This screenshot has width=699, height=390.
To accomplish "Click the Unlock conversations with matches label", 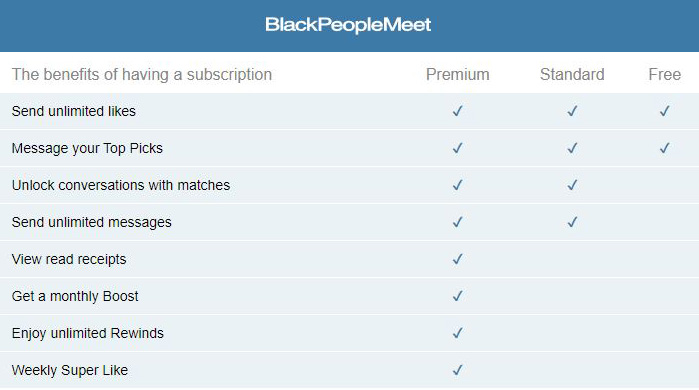I will 121,185.
